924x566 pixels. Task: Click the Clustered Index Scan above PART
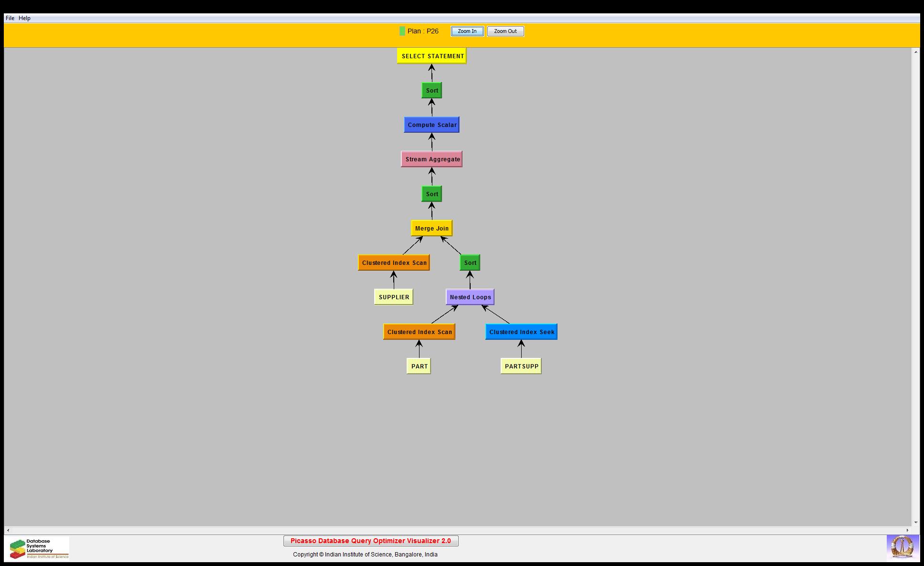coord(419,332)
